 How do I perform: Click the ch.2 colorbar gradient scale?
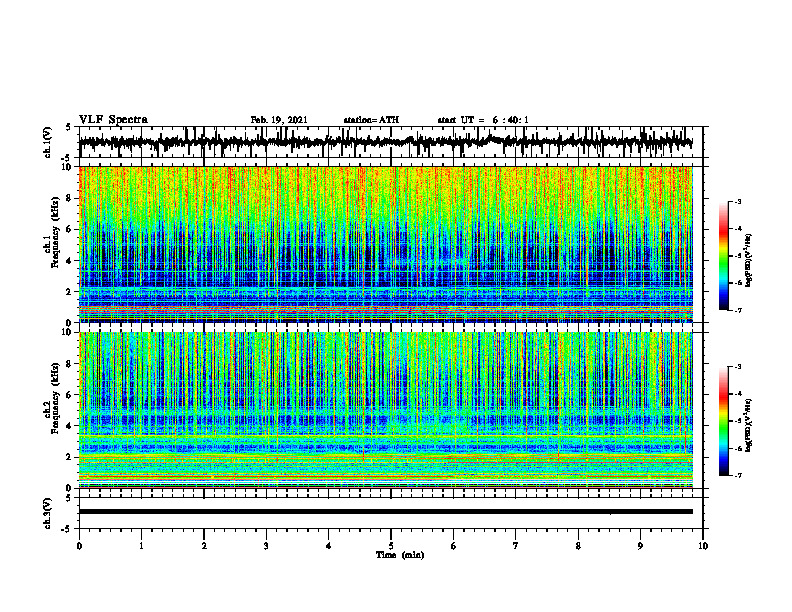point(723,421)
